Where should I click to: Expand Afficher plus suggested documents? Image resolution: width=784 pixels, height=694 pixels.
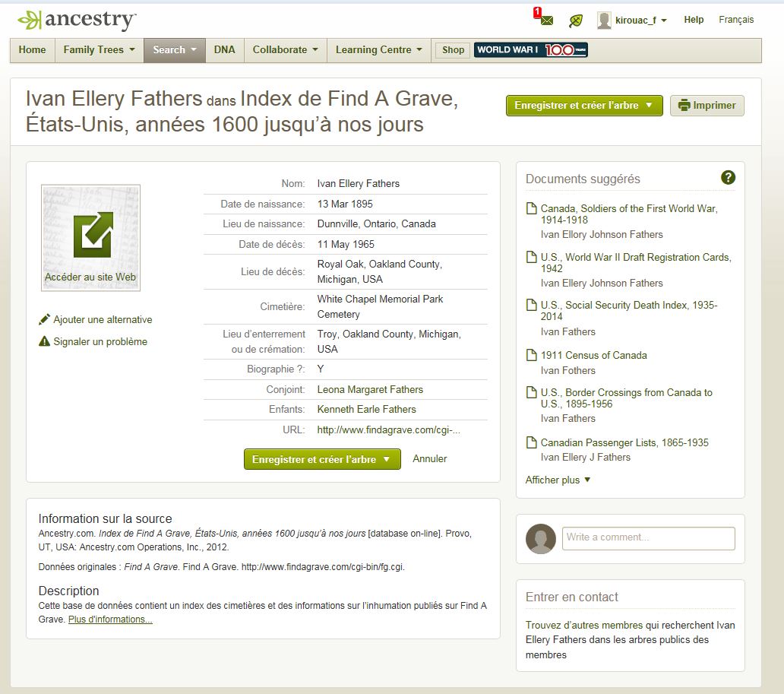click(558, 480)
